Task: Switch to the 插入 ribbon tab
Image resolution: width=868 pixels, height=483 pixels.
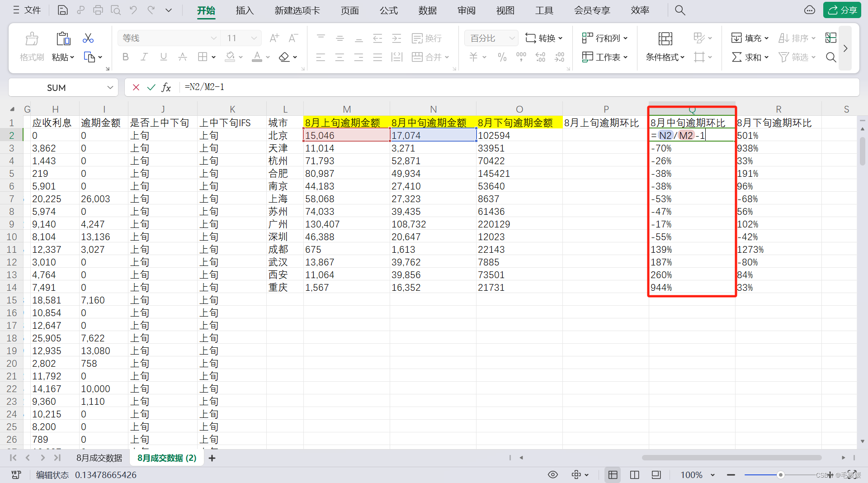Action: tap(245, 10)
